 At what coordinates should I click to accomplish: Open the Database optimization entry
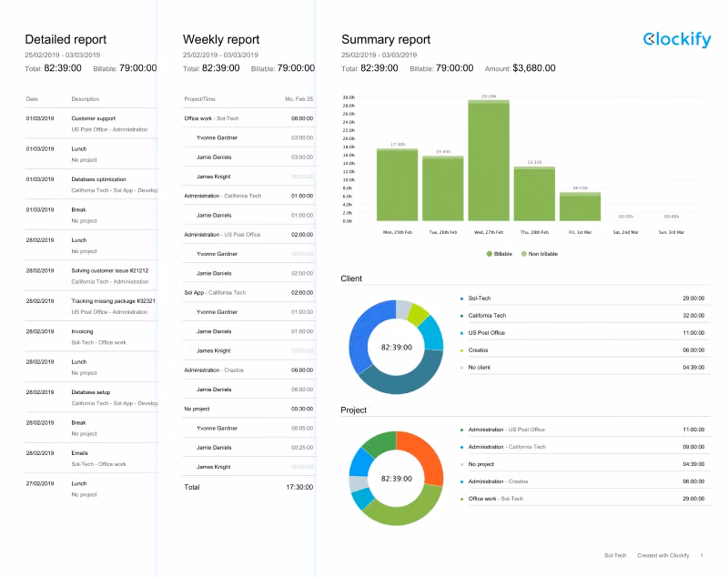(x=99, y=179)
